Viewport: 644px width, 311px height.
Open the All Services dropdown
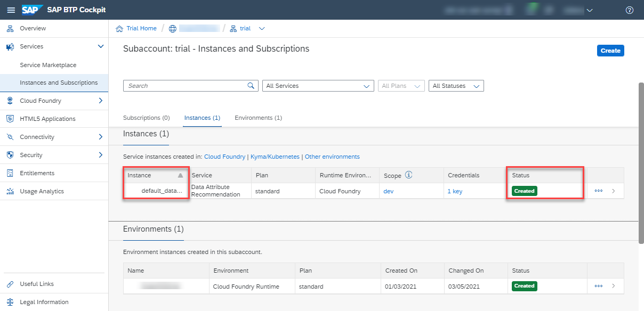(318, 86)
